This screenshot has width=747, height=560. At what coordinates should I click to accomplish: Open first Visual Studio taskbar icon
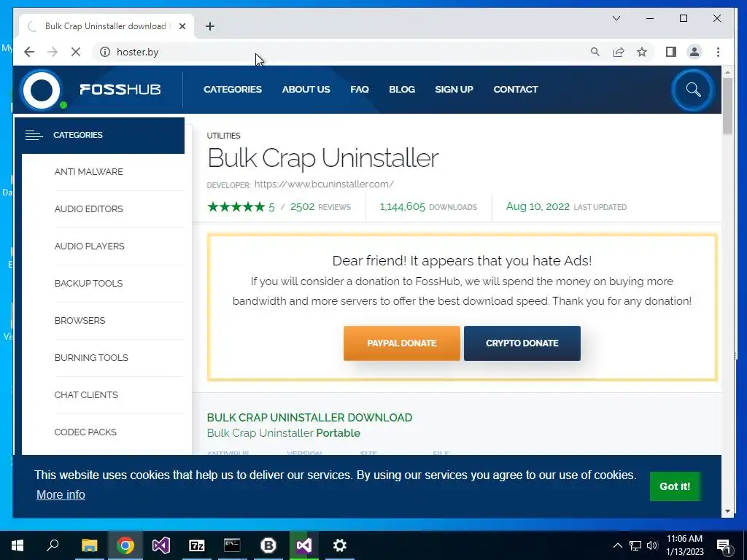(161, 545)
